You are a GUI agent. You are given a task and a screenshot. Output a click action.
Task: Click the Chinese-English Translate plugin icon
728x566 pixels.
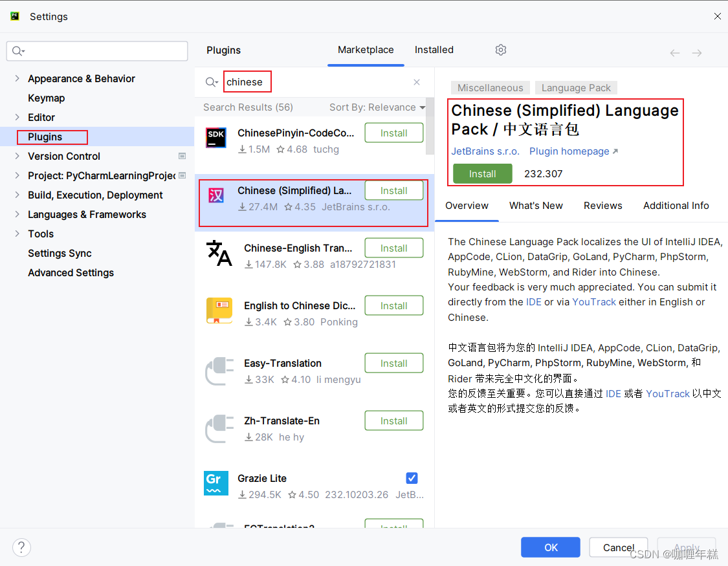pos(219,253)
